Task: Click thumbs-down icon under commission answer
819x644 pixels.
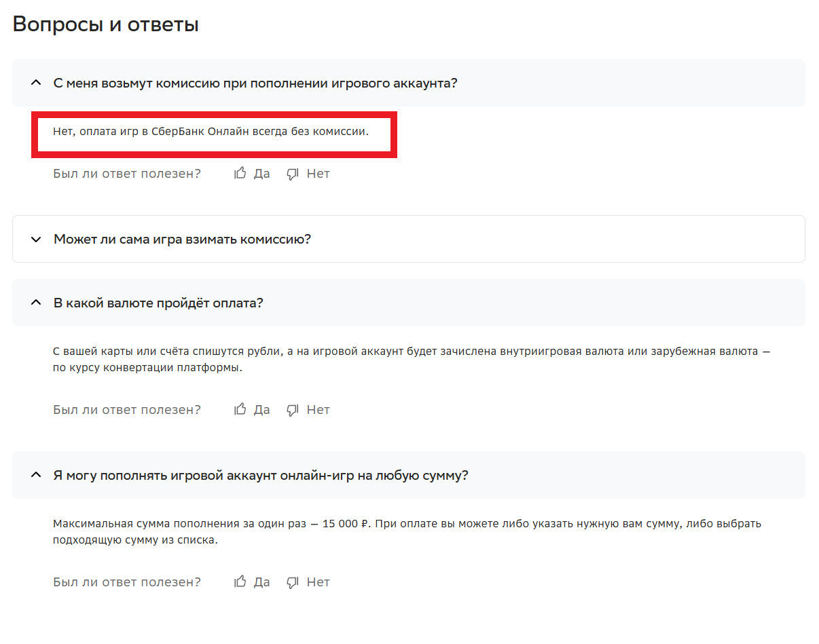Action: [x=293, y=174]
